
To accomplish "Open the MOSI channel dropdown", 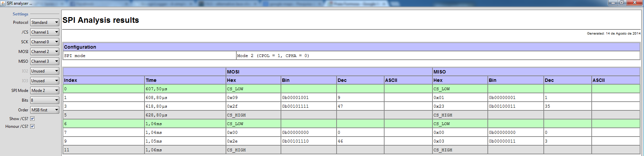I will 45,52.
